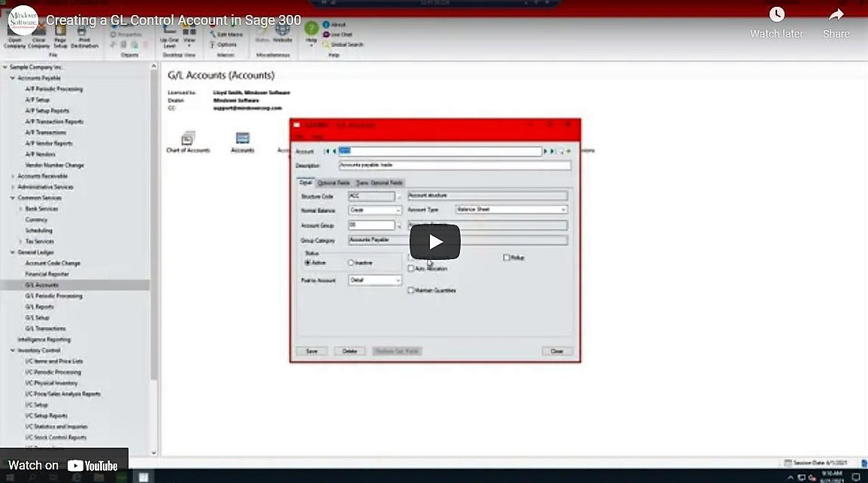868x483 pixels.
Task: Expand the Accounts Receivable tree node
Action: (12, 176)
